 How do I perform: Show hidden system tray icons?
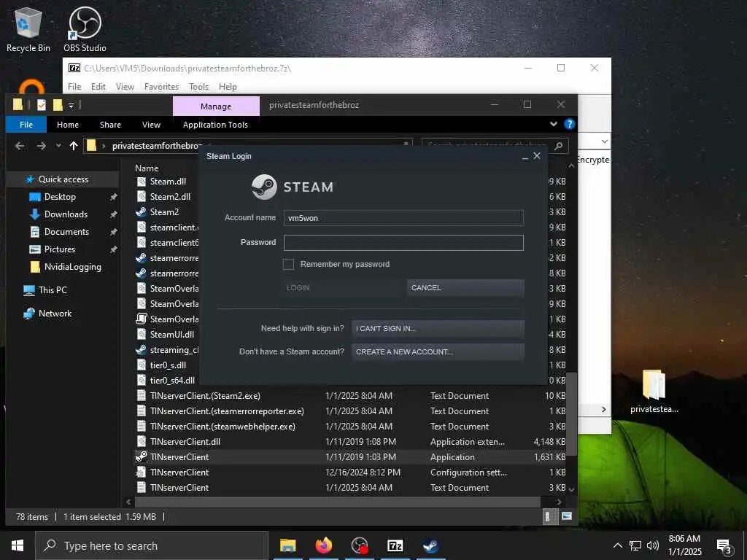(617, 545)
